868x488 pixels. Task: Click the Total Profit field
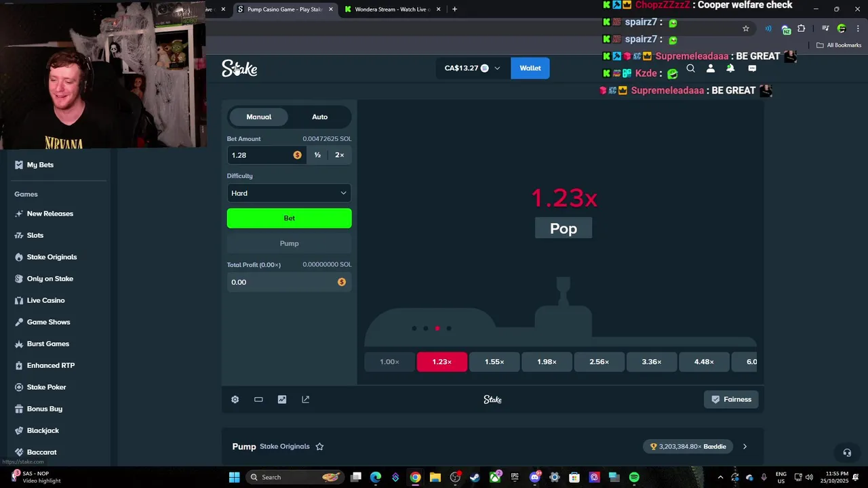coord(289,282)
